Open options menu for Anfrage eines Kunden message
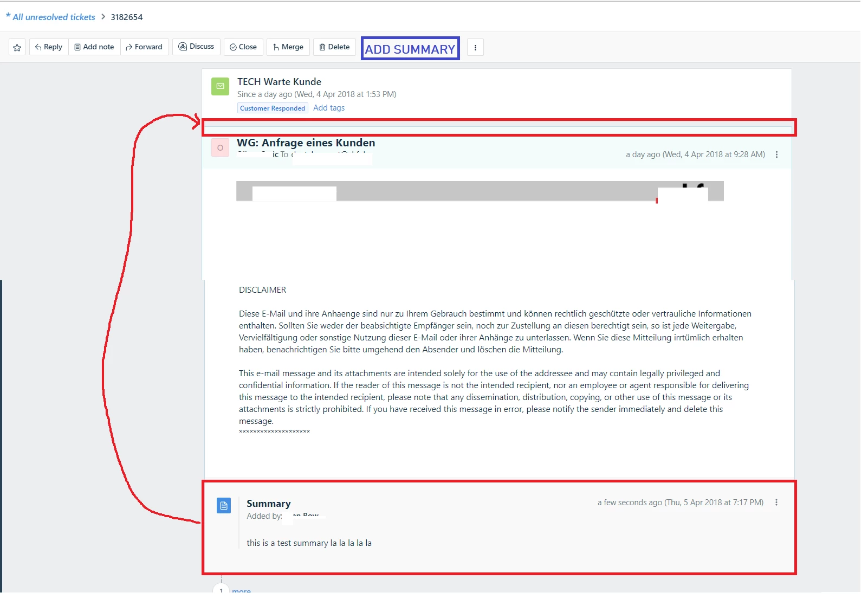 (776, 155)
